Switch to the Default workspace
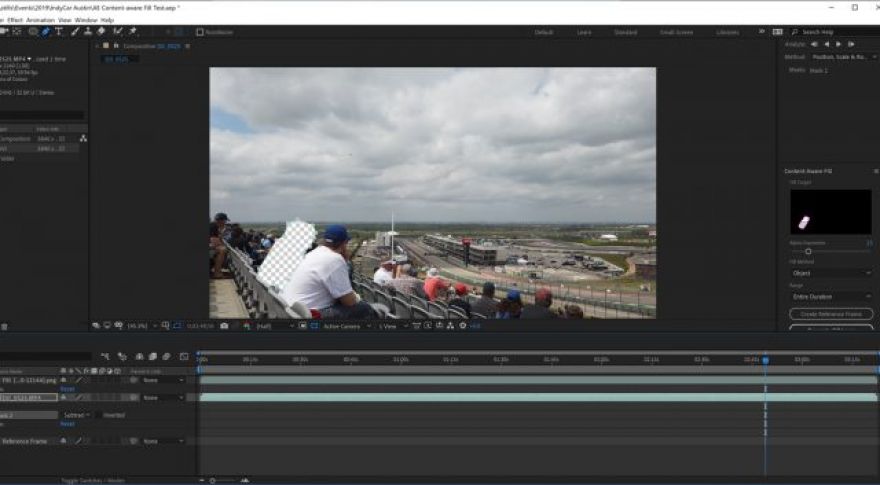 [x=544, y=32]
